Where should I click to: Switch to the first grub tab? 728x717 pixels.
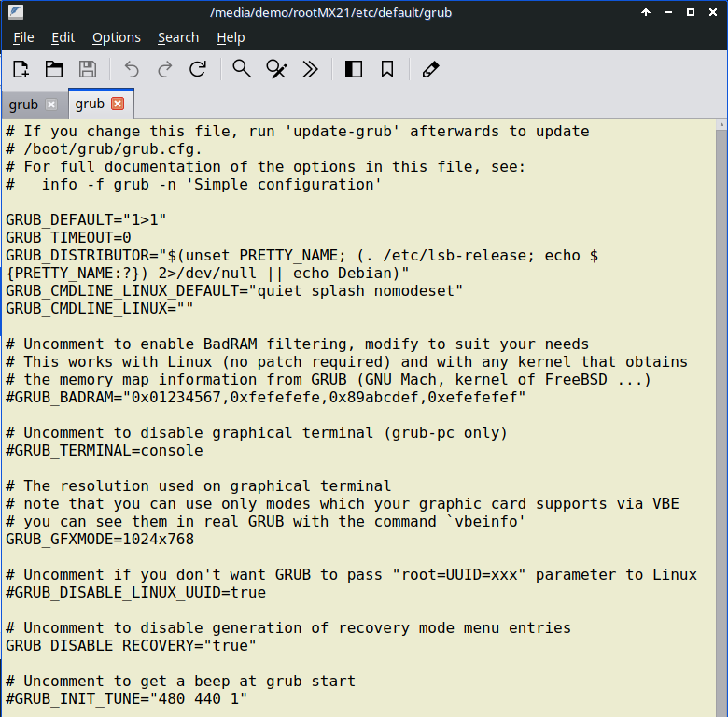click(23, 105)
